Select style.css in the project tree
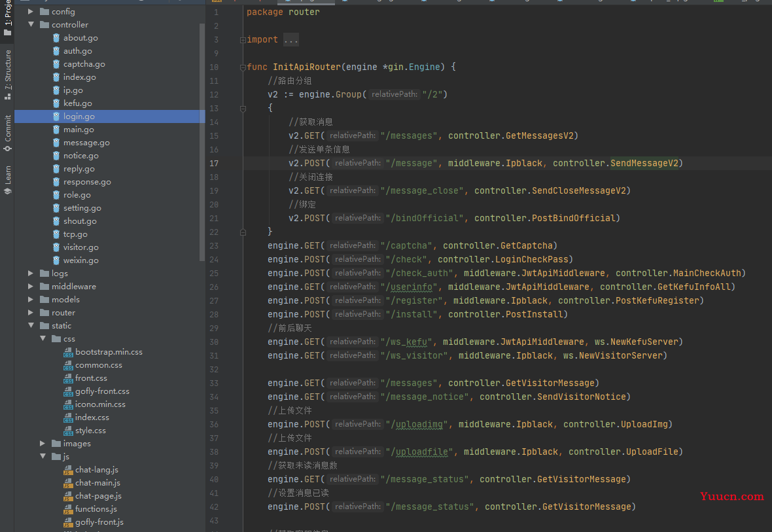Screen dimensions: 772x532 click(x=90, y=431)
